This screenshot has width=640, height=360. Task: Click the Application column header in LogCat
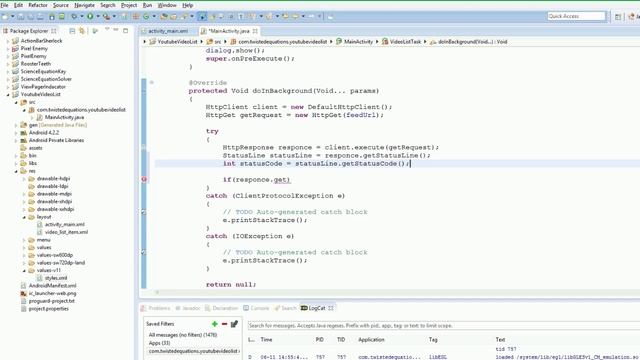[x=371, y=340]
